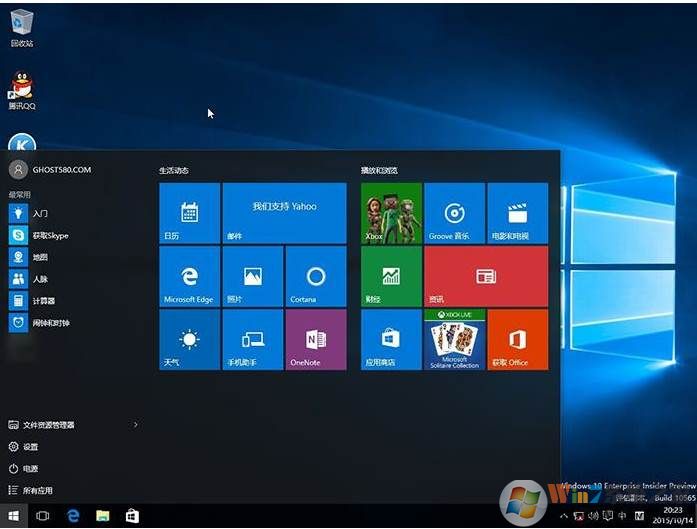Screen dimensions: 697x529
Task: Open the Xbox tile
Action: click(x=391, y=213)
